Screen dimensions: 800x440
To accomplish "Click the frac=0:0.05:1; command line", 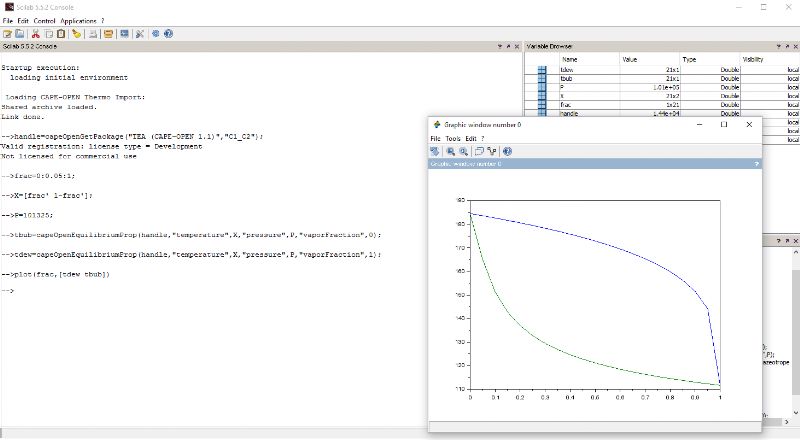I will click(38, 176).
